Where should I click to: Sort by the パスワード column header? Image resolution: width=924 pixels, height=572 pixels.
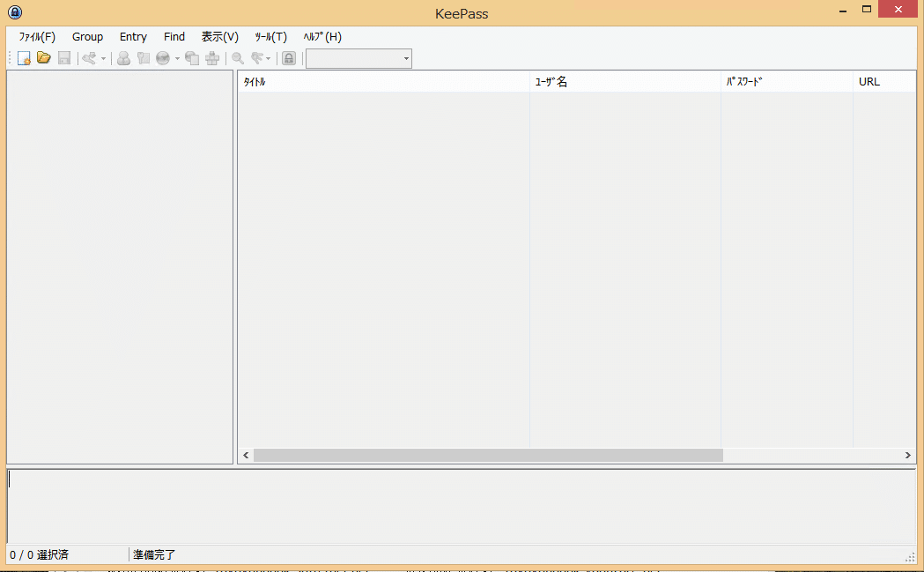click(787, 81)
